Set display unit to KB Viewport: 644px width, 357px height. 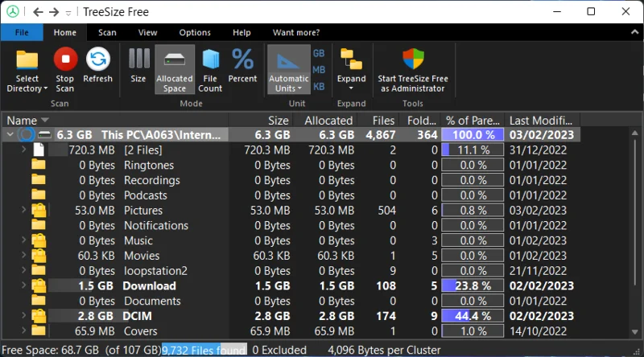[x=319, y=87]
